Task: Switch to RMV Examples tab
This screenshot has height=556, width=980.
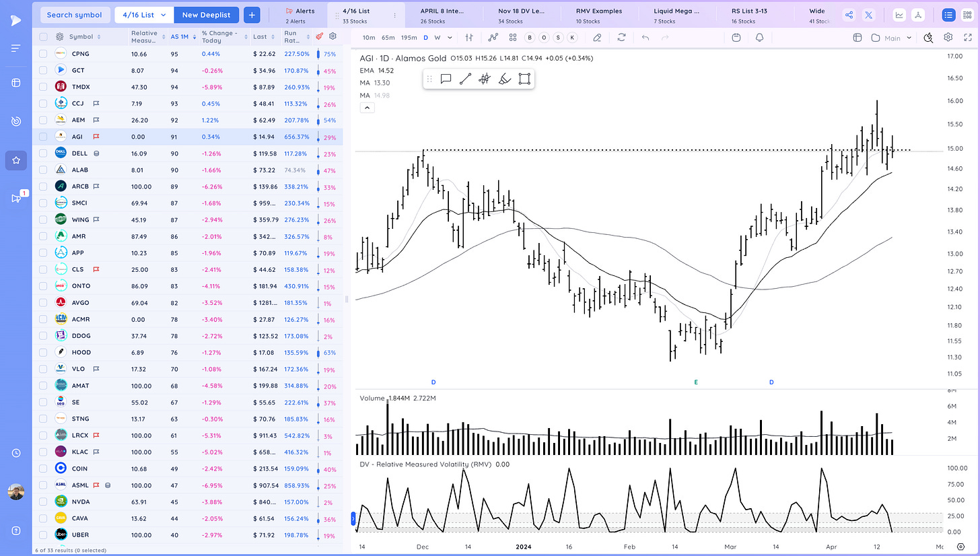Action: click(x=599, y=15)
